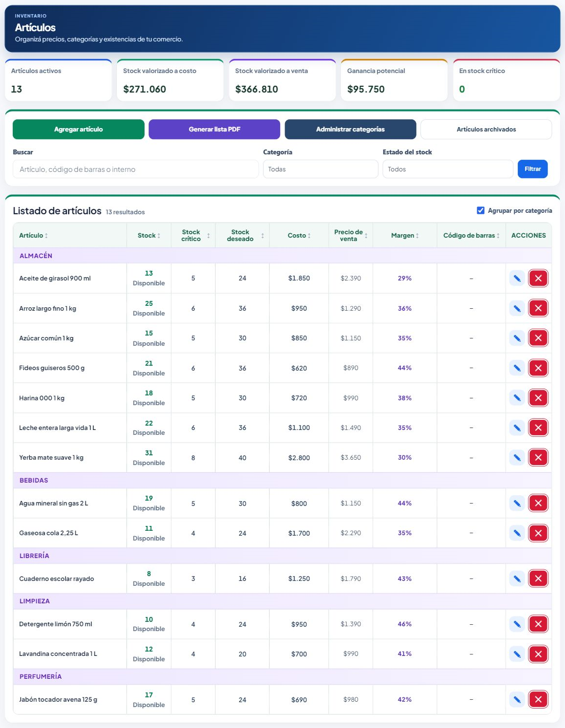Sort table by Stock column header

pyautogui.click(x=149, y=235)
